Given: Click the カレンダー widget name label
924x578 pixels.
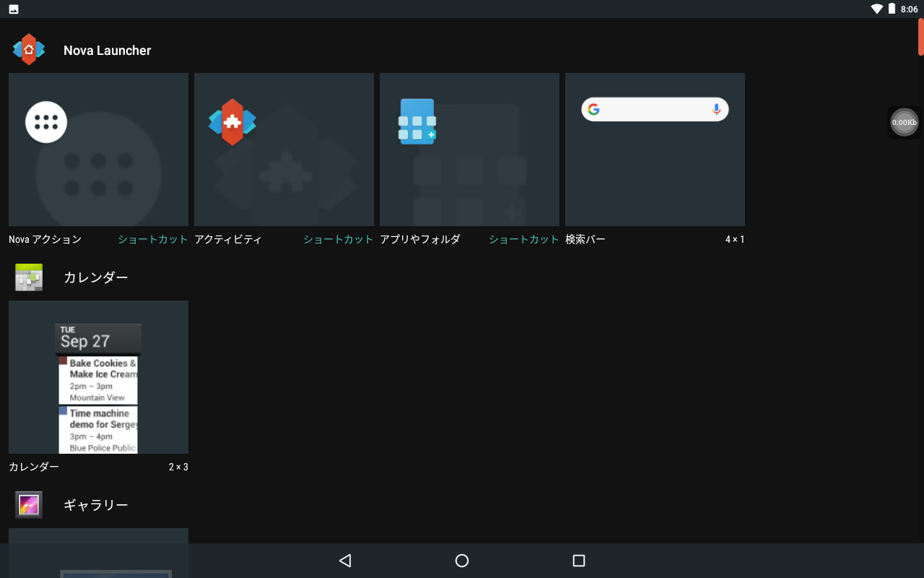Looking at the screenshot, I should pyautogui.click(x=34, y=467).
